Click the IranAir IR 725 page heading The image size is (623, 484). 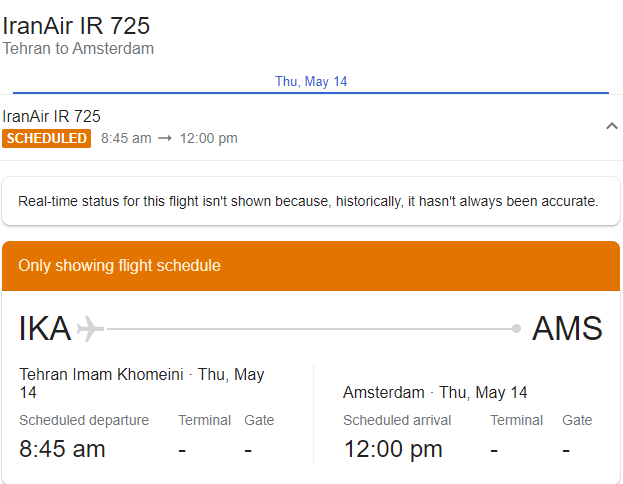76,24
